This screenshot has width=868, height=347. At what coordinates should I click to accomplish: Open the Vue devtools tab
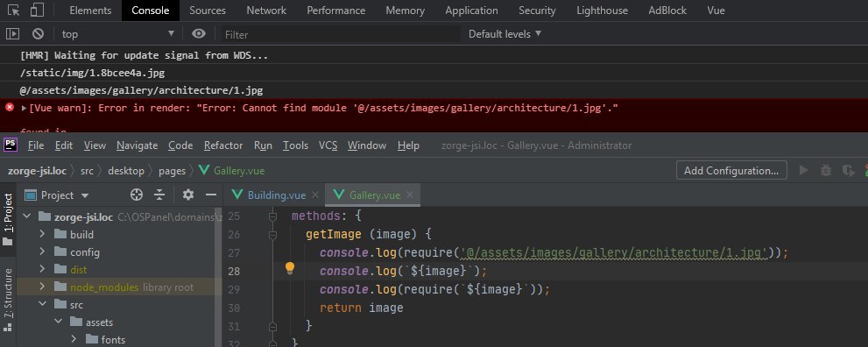716,11
